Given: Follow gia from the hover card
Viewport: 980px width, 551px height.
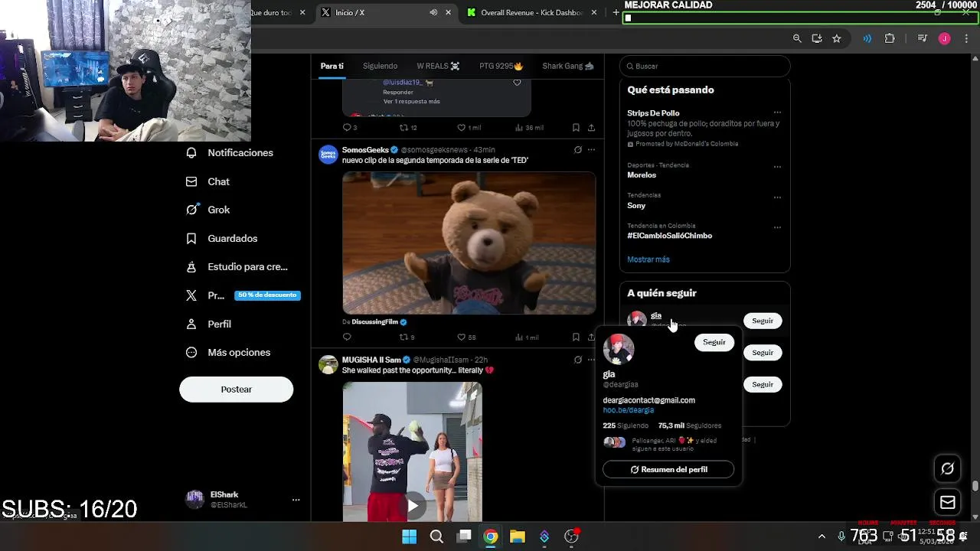Looking at the screenshot, I should [x=714, y=342].
